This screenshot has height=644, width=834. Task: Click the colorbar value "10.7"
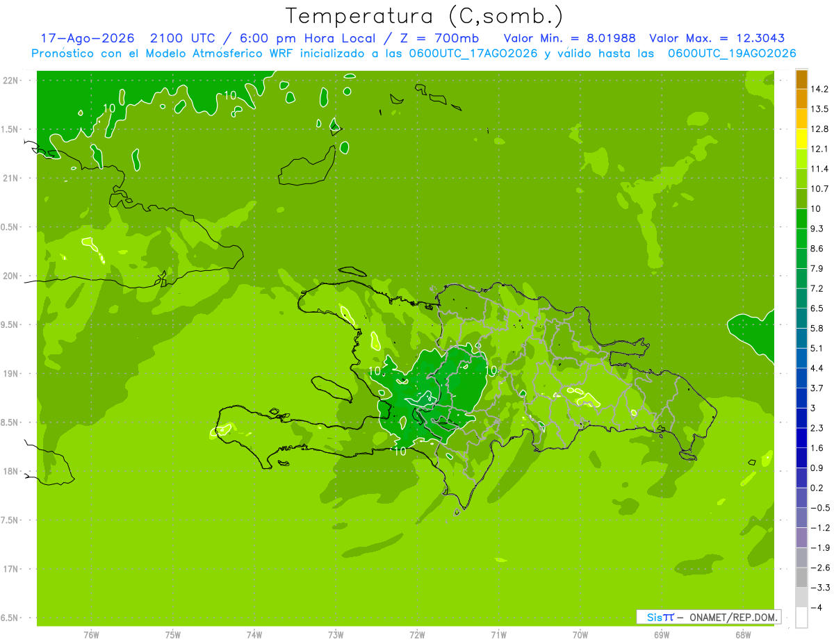820,189
